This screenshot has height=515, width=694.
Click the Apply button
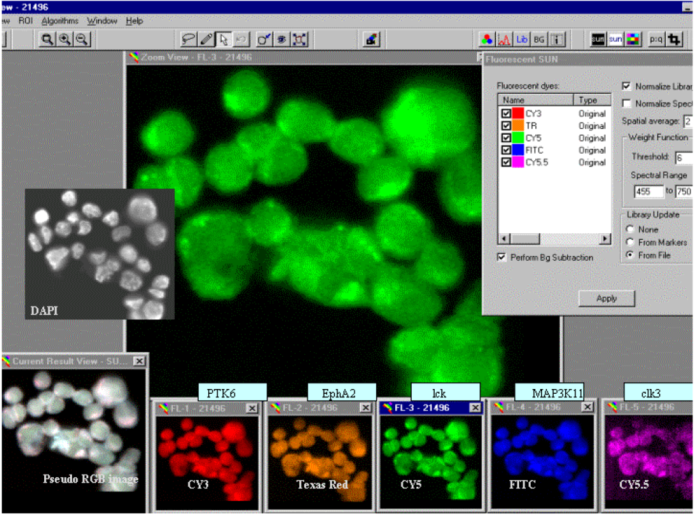click(x=606, y=298)
